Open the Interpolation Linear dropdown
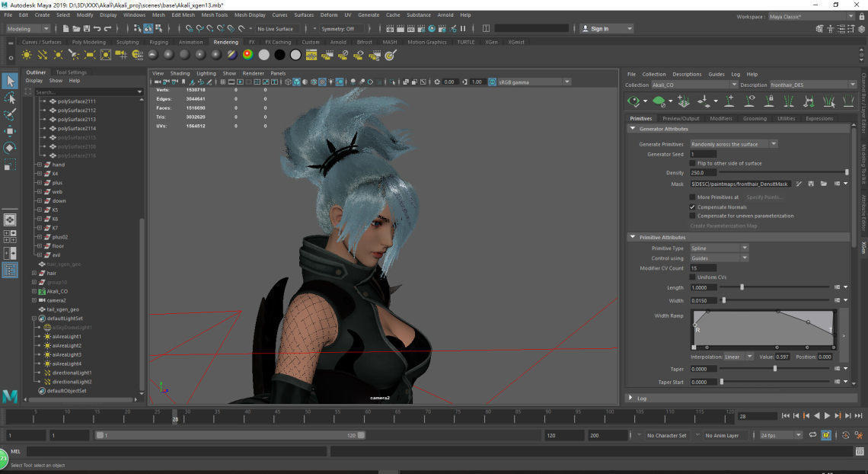 coord(738,357)
